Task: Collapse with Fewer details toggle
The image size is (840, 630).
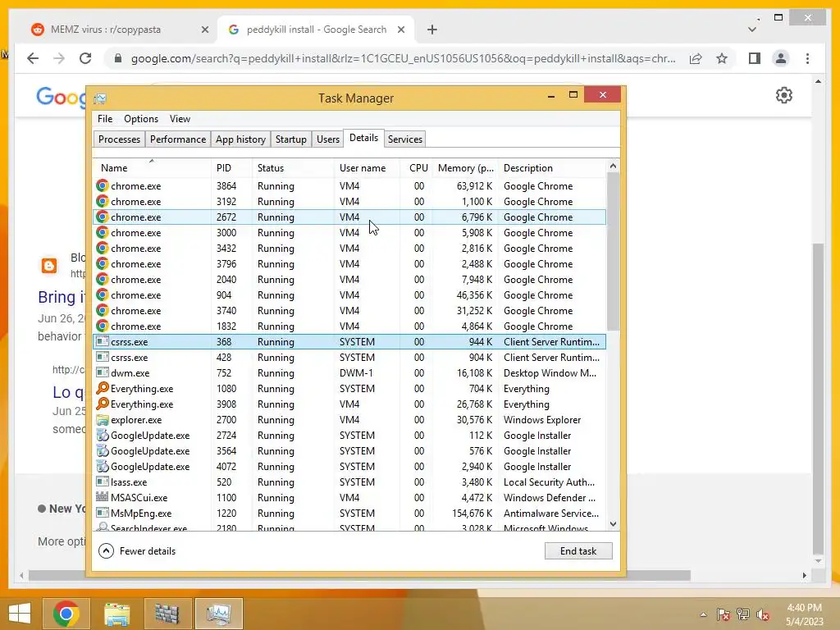Action: click(x=138, y=550)
